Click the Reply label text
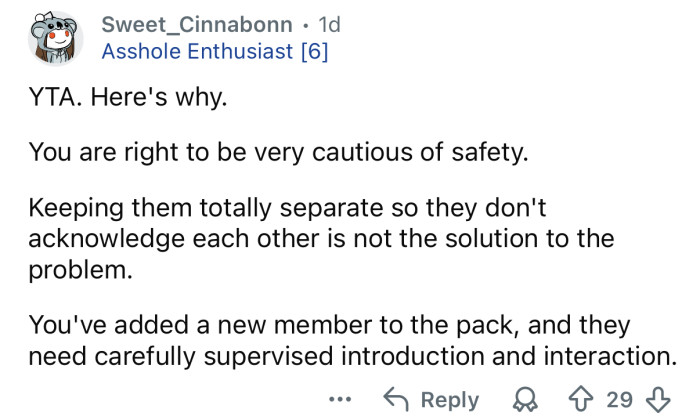The width and height of the screenshot is (700, 420). pyautogui.click(x=450, y=399)
